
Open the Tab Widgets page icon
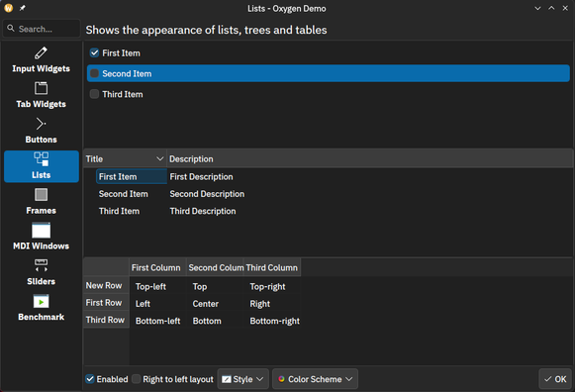click(41, 88)
